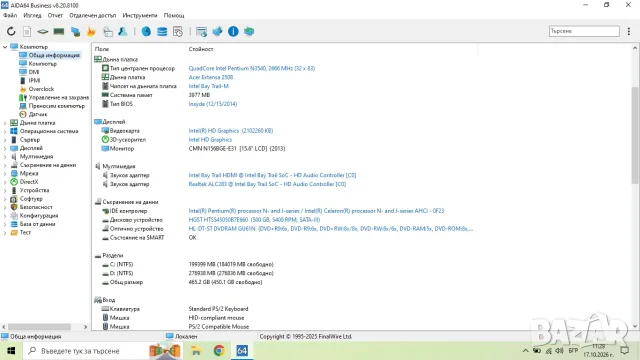Click the audit log toolbar icon
Screen dimensions: 640x360
(x=178, y=31)
